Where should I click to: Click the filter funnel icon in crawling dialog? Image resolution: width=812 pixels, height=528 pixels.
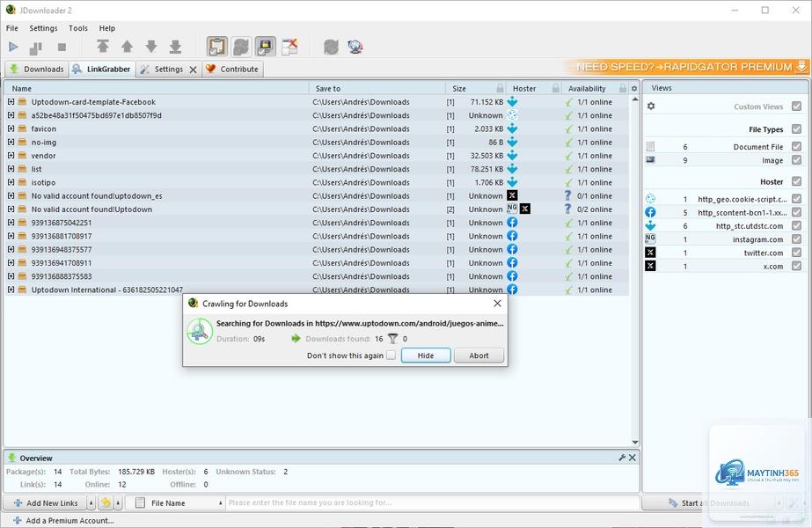point(393,338)
